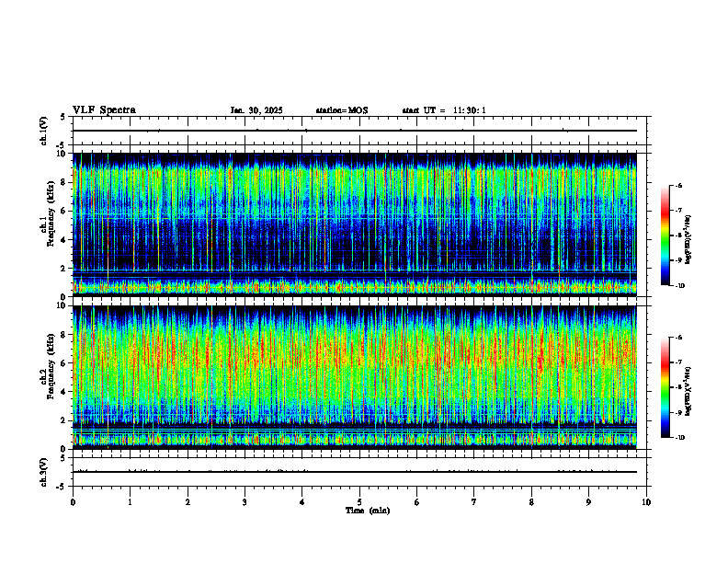
Task: Click time axis tick label "7"
Action: click(474, 502)
